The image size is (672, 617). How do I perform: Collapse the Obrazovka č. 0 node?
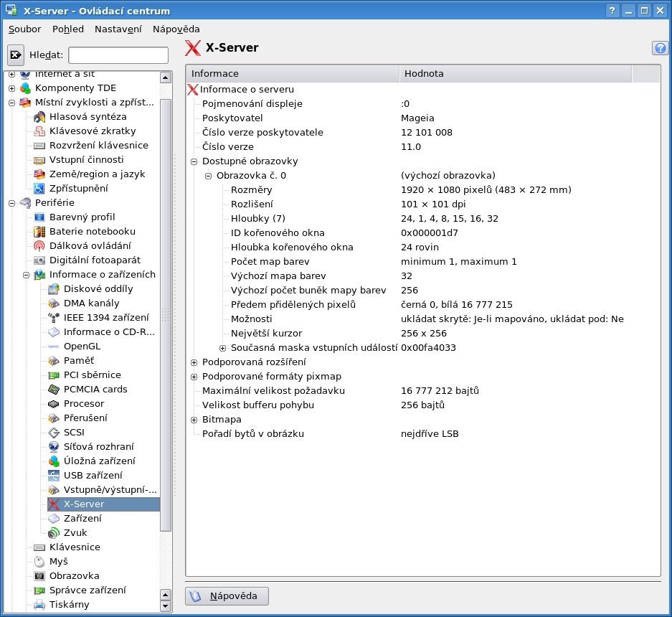point(208,176)
